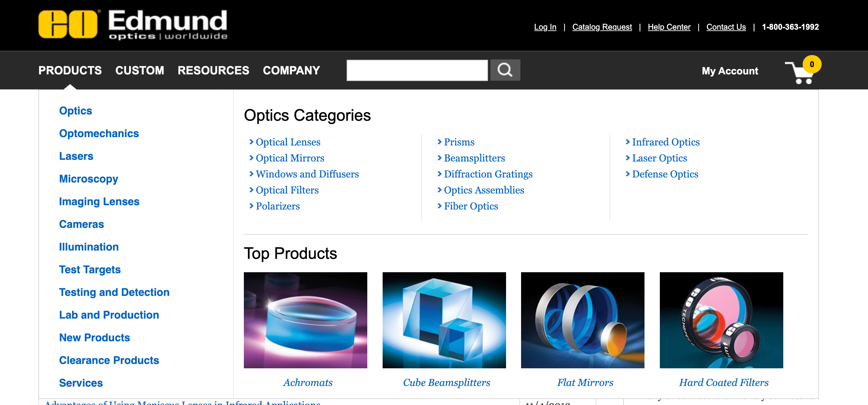Open the Achromats product image

click(x=305, y=320)
